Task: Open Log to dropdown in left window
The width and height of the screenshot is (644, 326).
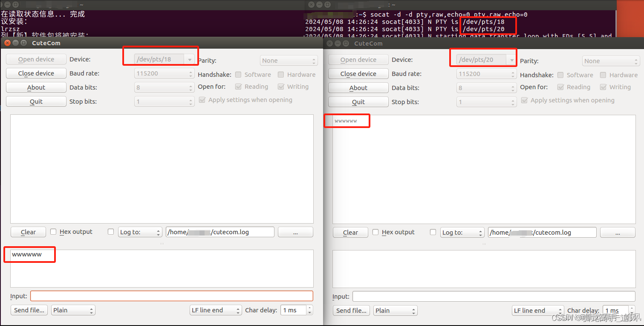Action: [x=140, y=232]
